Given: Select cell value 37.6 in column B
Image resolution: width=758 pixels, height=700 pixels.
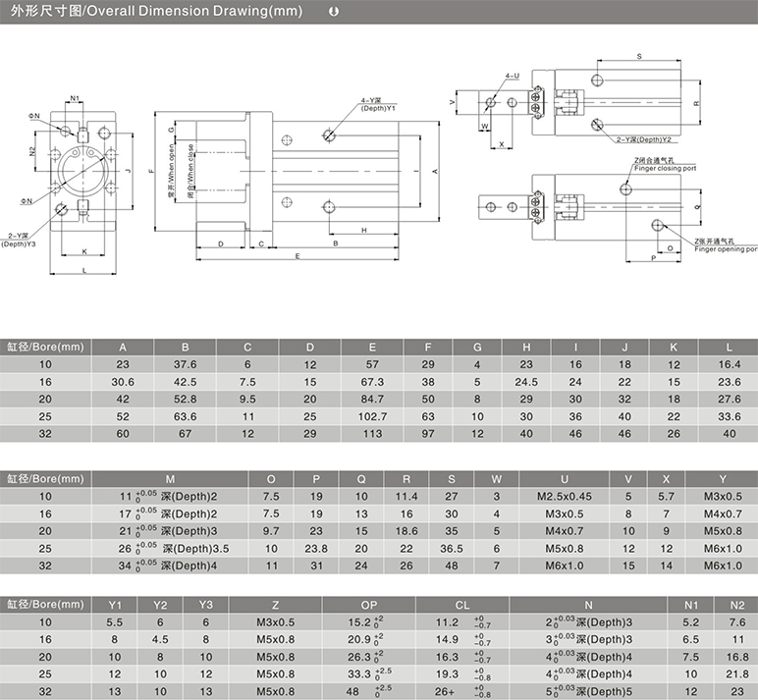Looking at the screenshot, I should coord(186,364).
